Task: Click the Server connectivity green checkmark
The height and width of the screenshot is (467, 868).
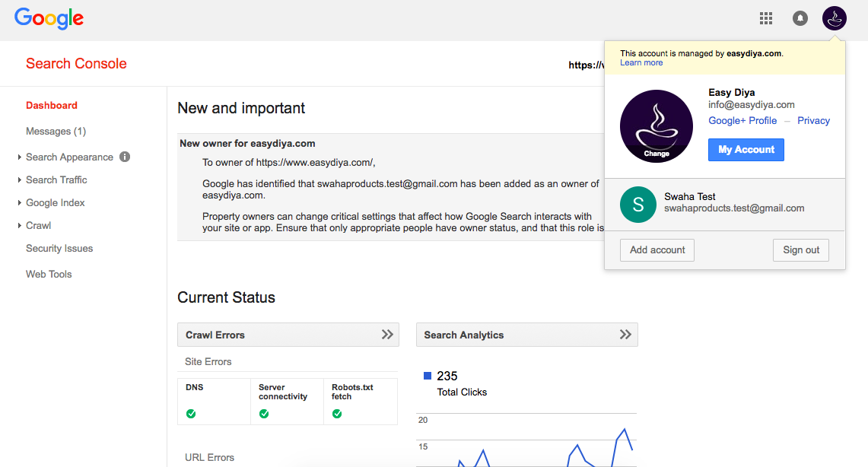Action: tap(264, 413)
